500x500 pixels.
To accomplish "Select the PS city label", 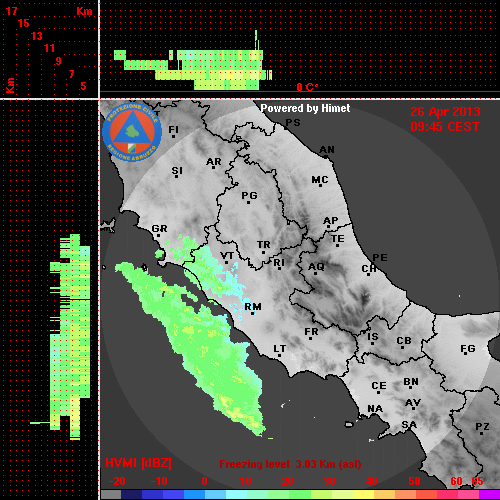I will [293, 123].
